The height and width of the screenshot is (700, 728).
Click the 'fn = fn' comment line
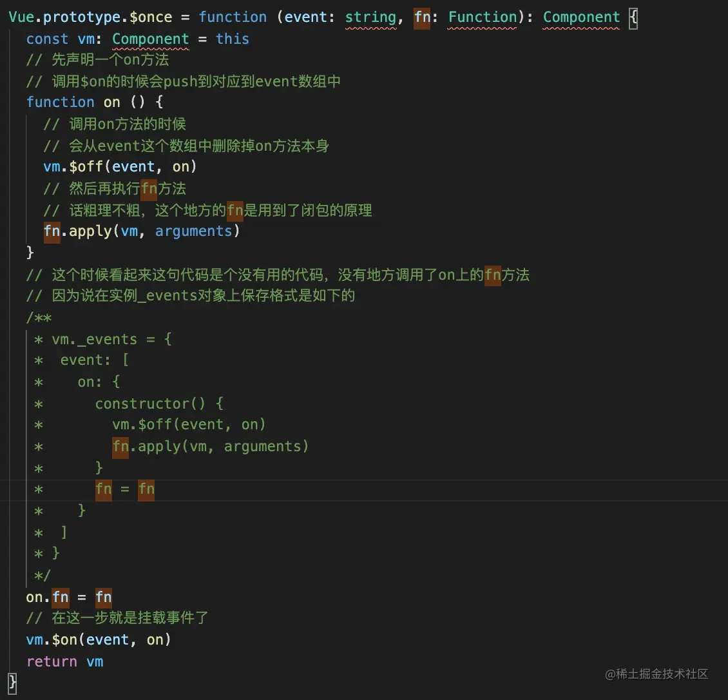tap(125, 489)
